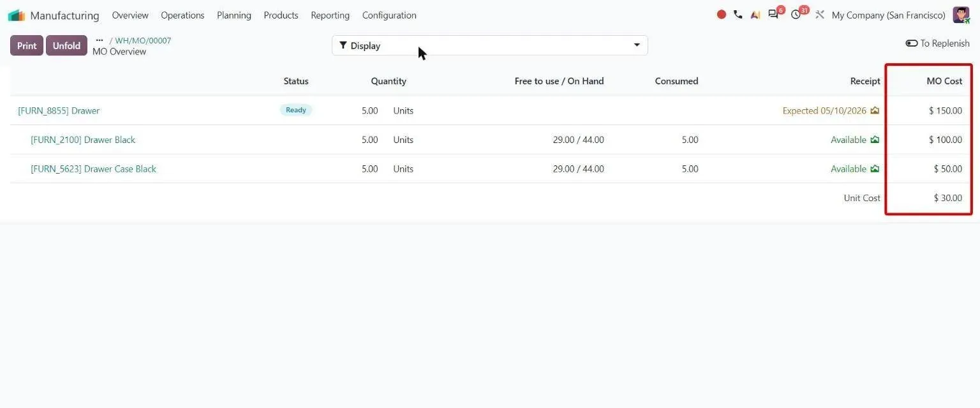Click Expected 05/10/2026 receipt link

[x=824, y=110]
